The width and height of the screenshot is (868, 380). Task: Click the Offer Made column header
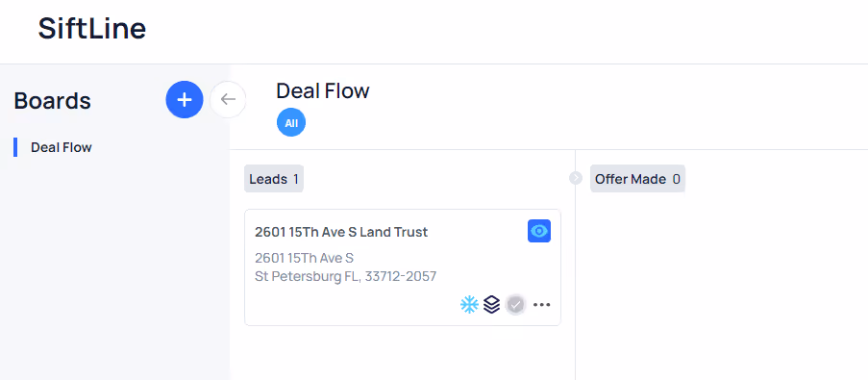(x=637, y=179)
